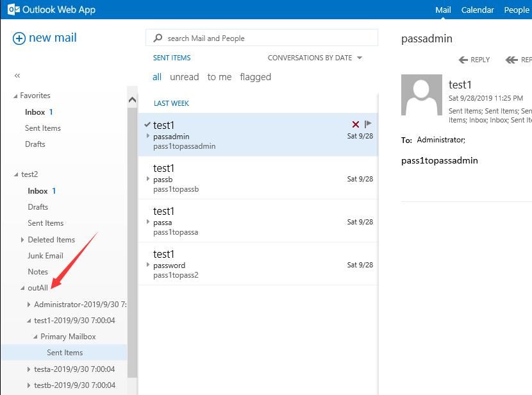Open Drafts under test2
Image resolution: width=532 pixels, height=395 pixels.
click(x=38, y=207)
